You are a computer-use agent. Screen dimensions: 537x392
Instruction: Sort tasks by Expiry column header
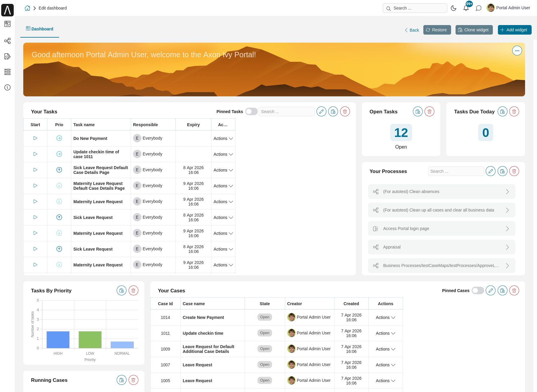coord(193,125)
